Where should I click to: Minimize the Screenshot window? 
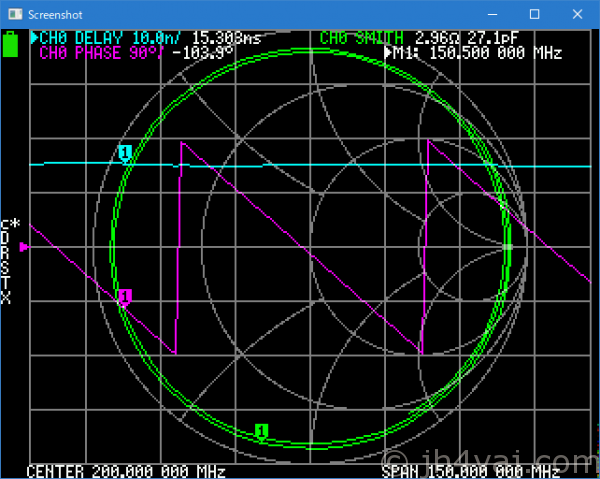click(489, 14)
